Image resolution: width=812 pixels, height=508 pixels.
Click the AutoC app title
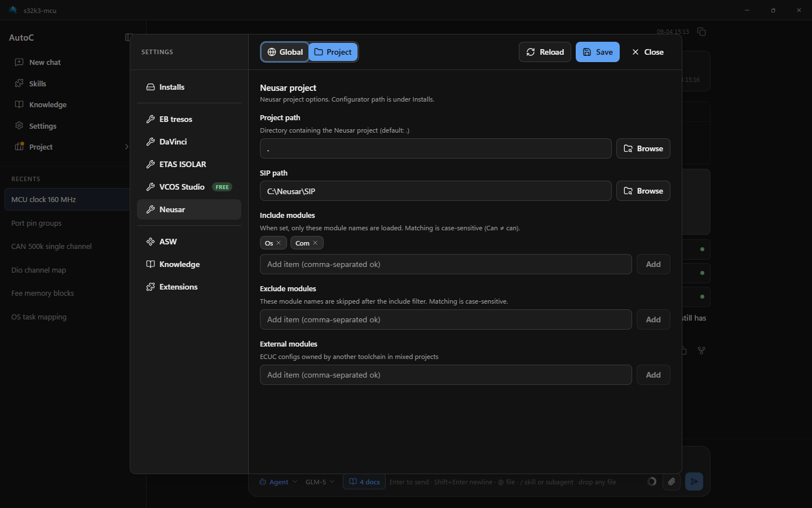pos(21,37)
